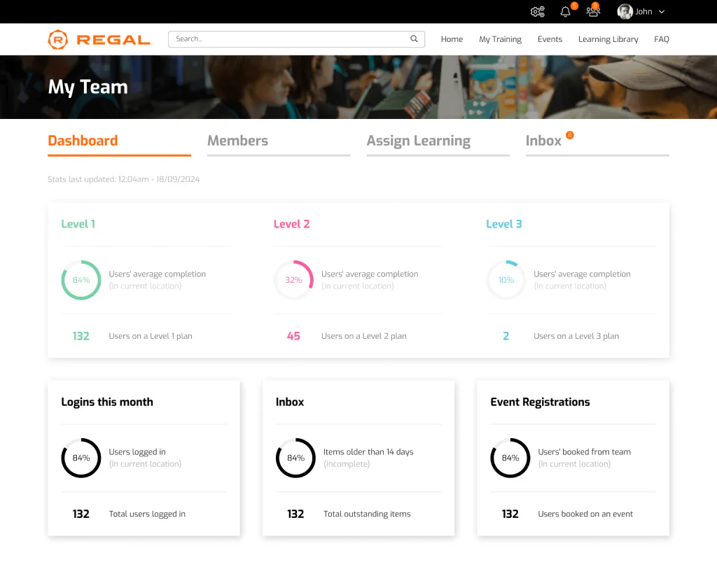Click 'Items older than 14 days' label
717x588 pixels.
point(368,451)
